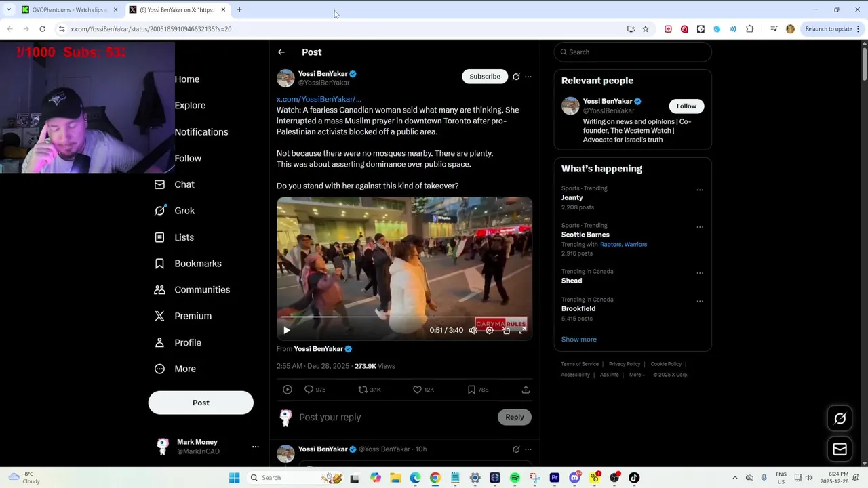Screen dimensions: 868x488
Task: Open Lists in the sidebar
Action: (174, 237)
